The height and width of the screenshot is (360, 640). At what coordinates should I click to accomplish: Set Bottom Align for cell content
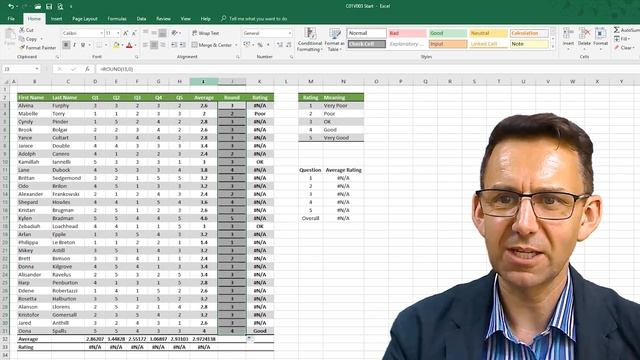162,33
